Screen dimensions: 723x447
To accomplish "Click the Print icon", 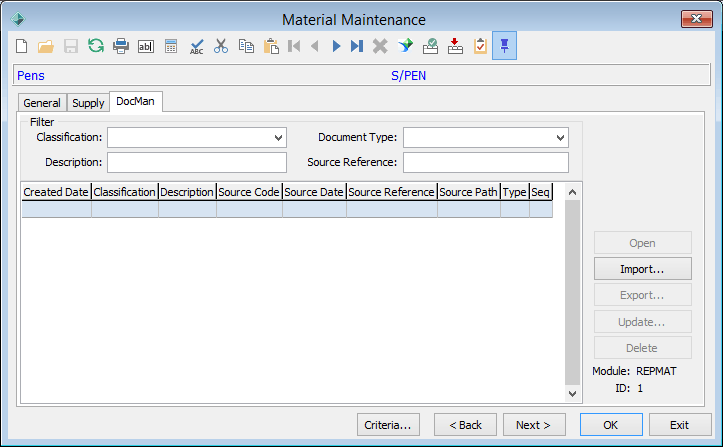I will click(x=121, y=46).
